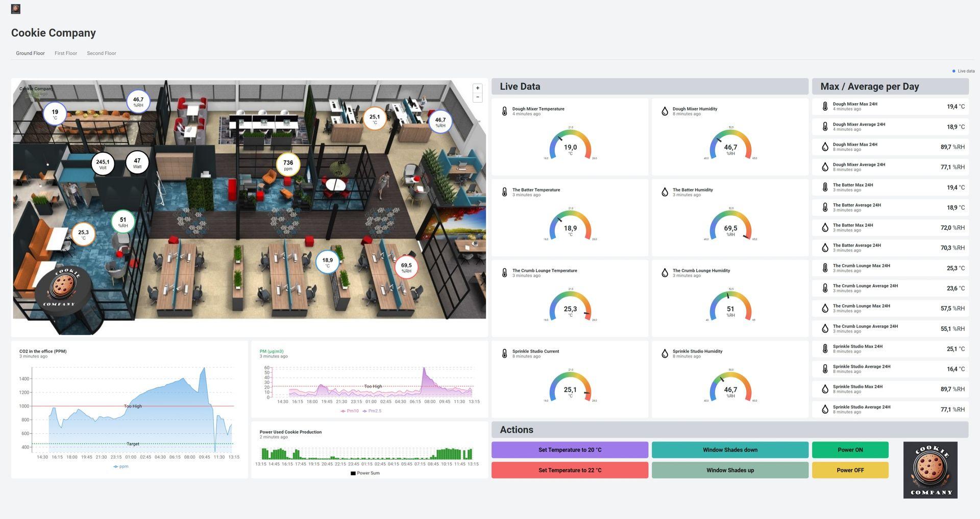Click the Max / Average per Day header
The image size is (980, 519).
pos(890,86)
